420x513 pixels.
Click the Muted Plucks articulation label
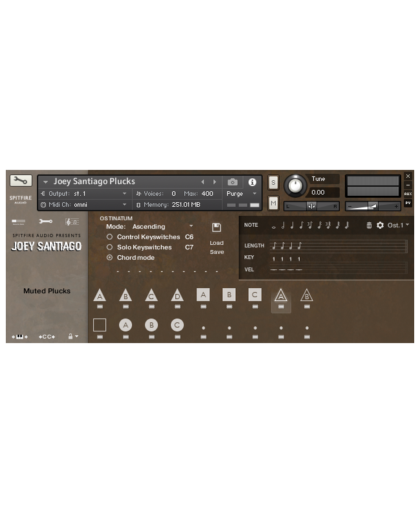point(47,291)
